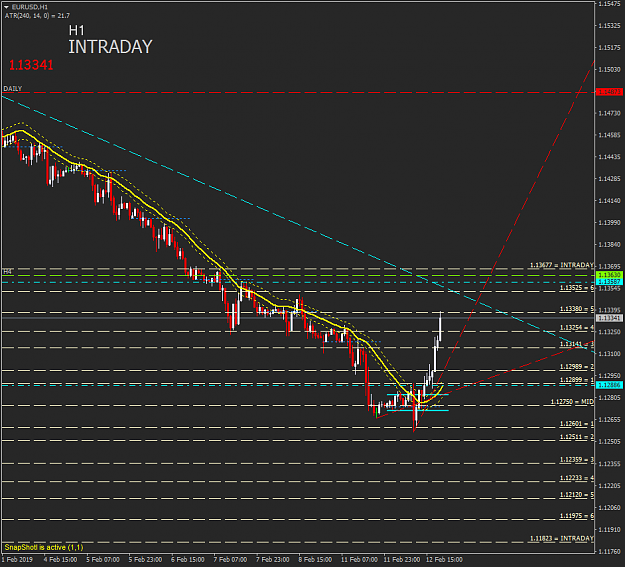Click the 8 Feb 15:00 time label

point(315,559)
